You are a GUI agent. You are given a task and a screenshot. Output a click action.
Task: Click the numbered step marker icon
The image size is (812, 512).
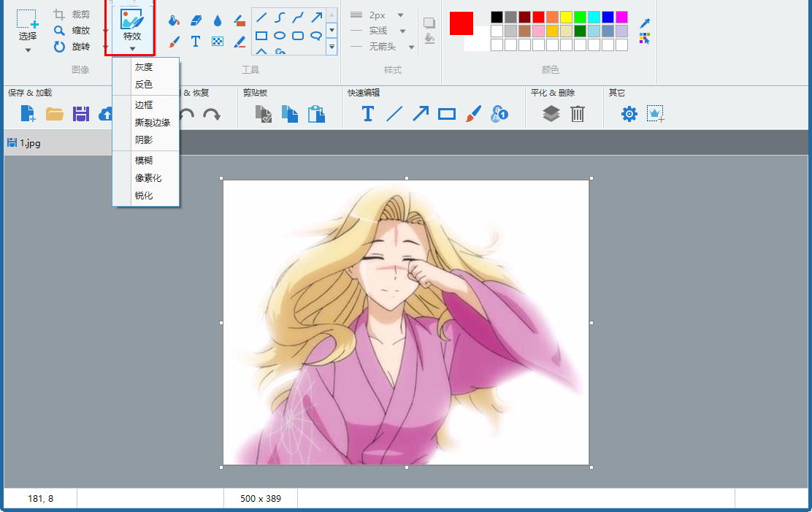click(x=499, y=113)
